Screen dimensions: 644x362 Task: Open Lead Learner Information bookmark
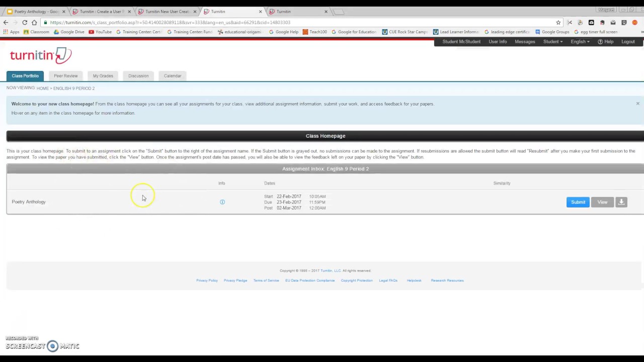pyautogui.click(x=456, y=32)
